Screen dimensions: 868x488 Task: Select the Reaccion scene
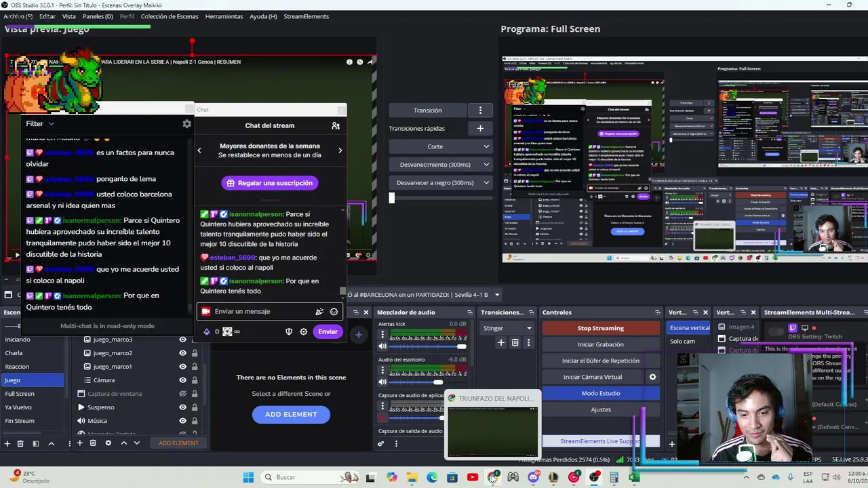(32, 367)
